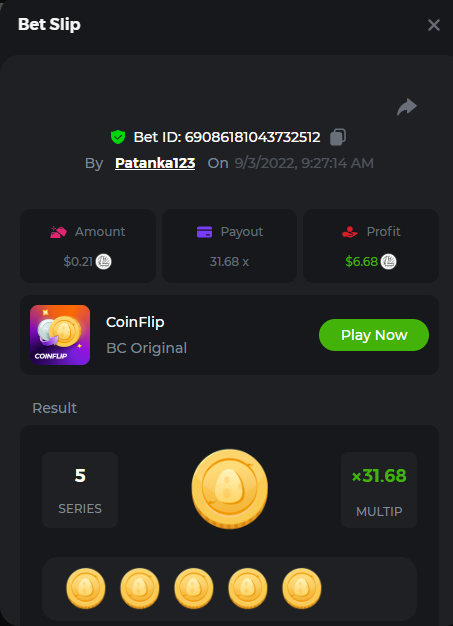
Task: Click the Play Now button
Action: tap(374, 335)
